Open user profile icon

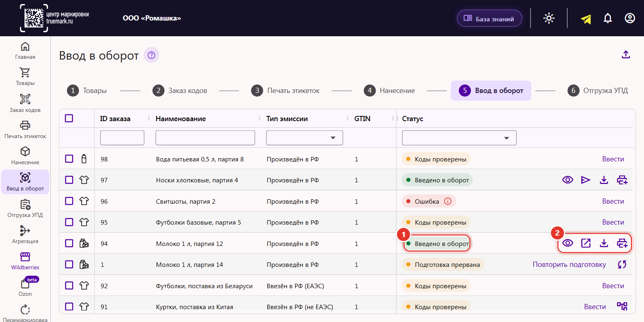[x=630, y=18]
